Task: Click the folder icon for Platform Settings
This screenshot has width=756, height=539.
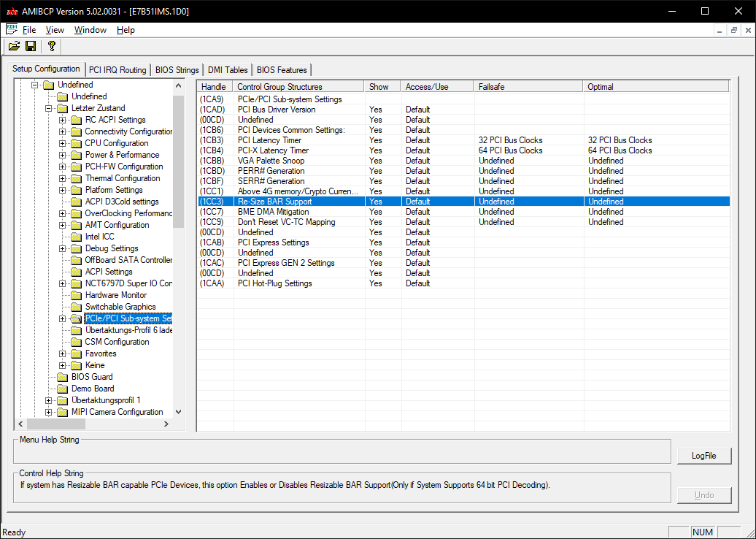Action: pyautogui.click(x=76, y=190)
